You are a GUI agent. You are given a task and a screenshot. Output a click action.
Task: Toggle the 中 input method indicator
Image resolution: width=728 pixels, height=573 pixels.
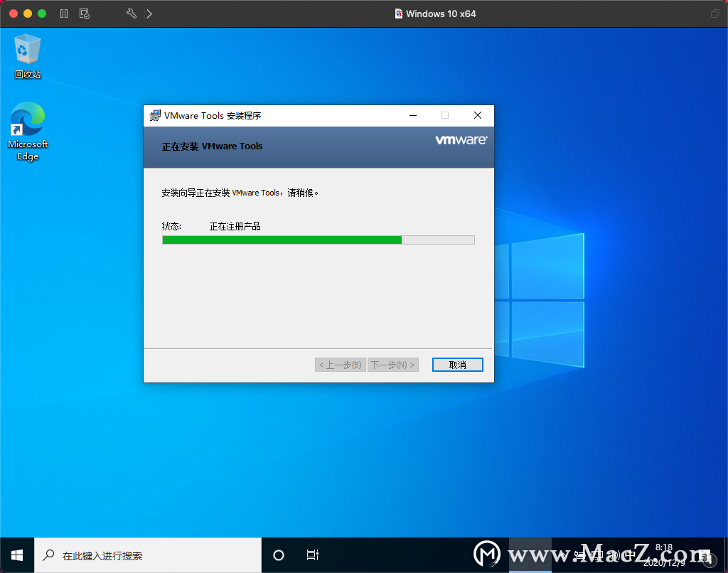coord(630,555)
